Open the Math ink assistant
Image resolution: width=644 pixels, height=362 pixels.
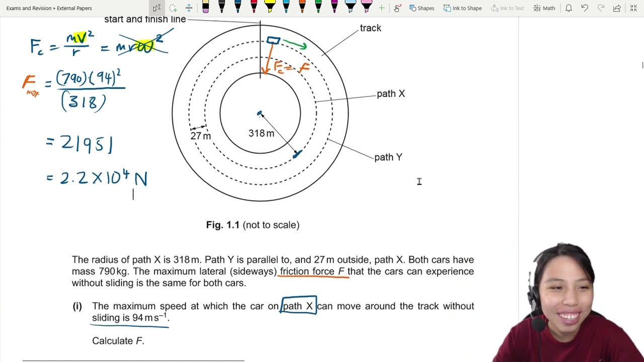pyautogui.click(x=544, y=8)
